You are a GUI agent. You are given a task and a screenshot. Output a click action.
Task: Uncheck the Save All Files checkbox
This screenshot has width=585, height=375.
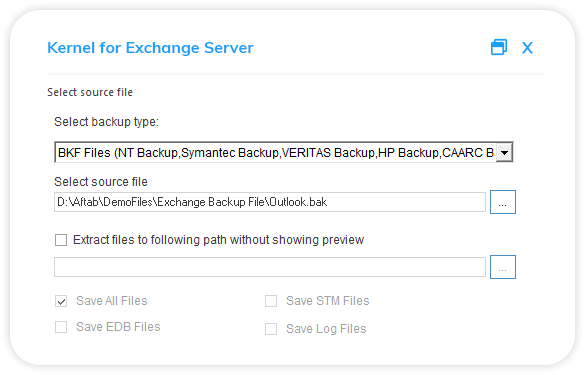tap(61, 301)
